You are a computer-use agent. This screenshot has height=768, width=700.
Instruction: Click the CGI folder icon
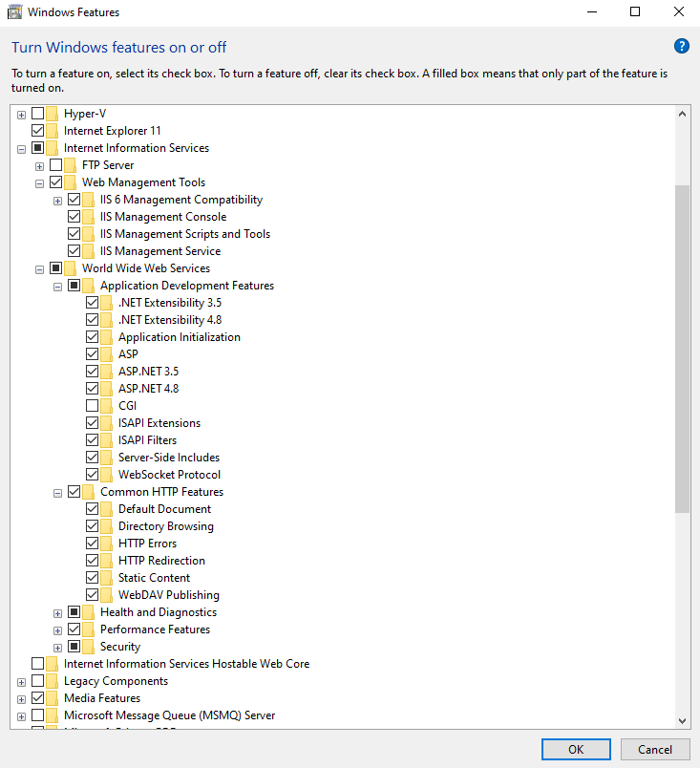[106, 406]
